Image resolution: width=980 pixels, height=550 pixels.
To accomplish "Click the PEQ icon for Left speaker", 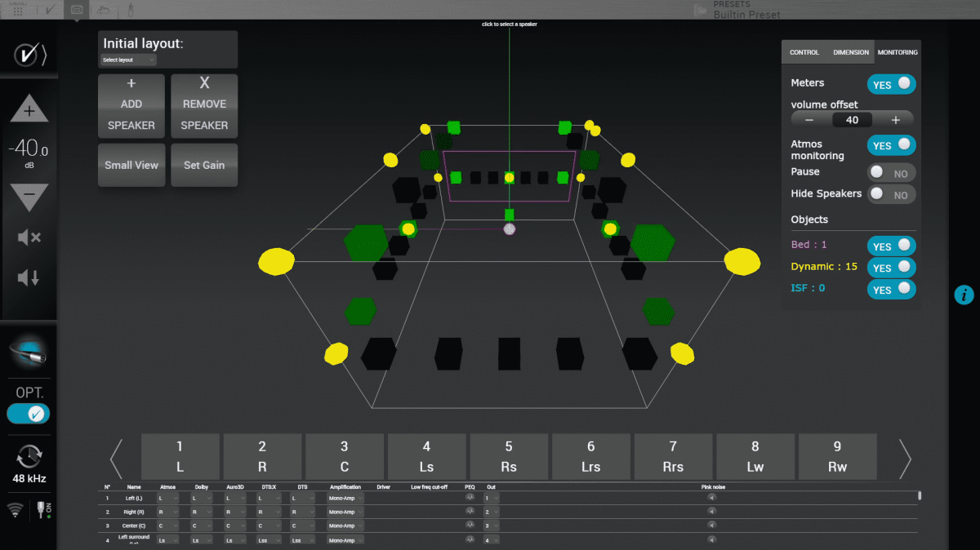I will tap(470, 497).
